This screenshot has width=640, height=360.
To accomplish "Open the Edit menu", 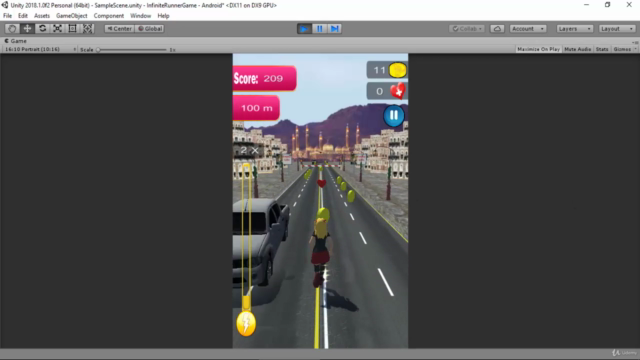I will coord(22,16).
